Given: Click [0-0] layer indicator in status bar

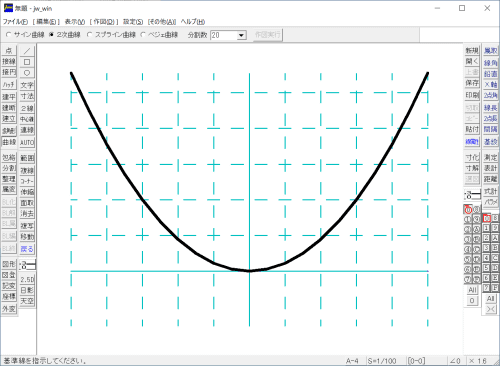Looking at the screenshot, I should pyautogui.click(x=416, y=361).
